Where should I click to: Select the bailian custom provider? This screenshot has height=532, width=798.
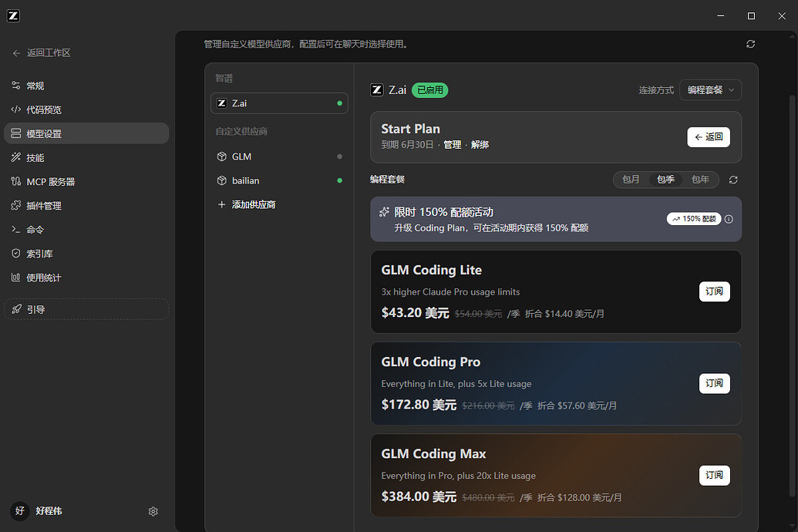coord(279,180)
